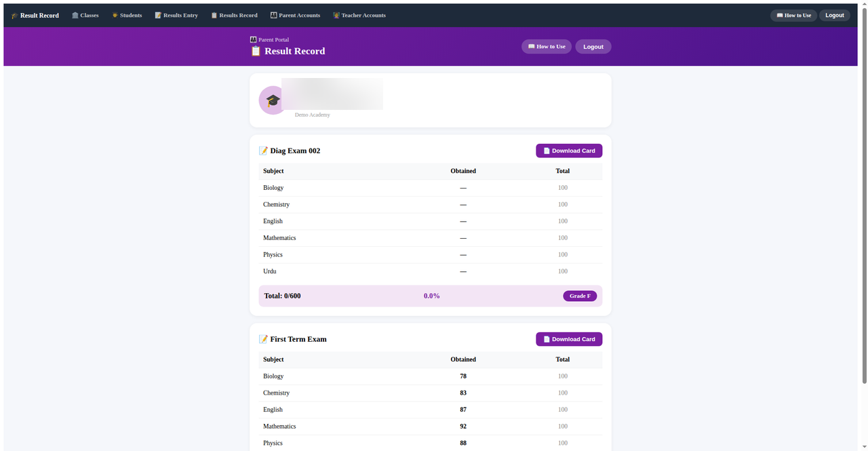This screenshot has height=451, width=868.
Task: Click the Urdu subject row
Action: (x=431, y=271)
